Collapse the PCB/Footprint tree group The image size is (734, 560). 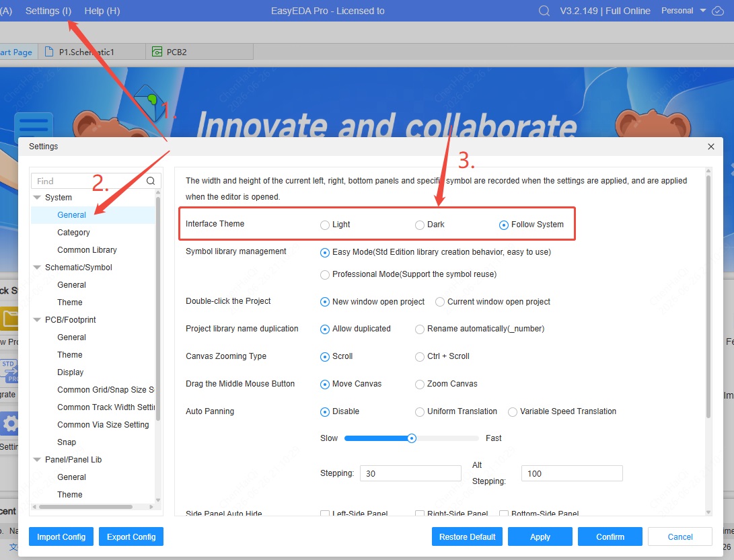[37, 319]
